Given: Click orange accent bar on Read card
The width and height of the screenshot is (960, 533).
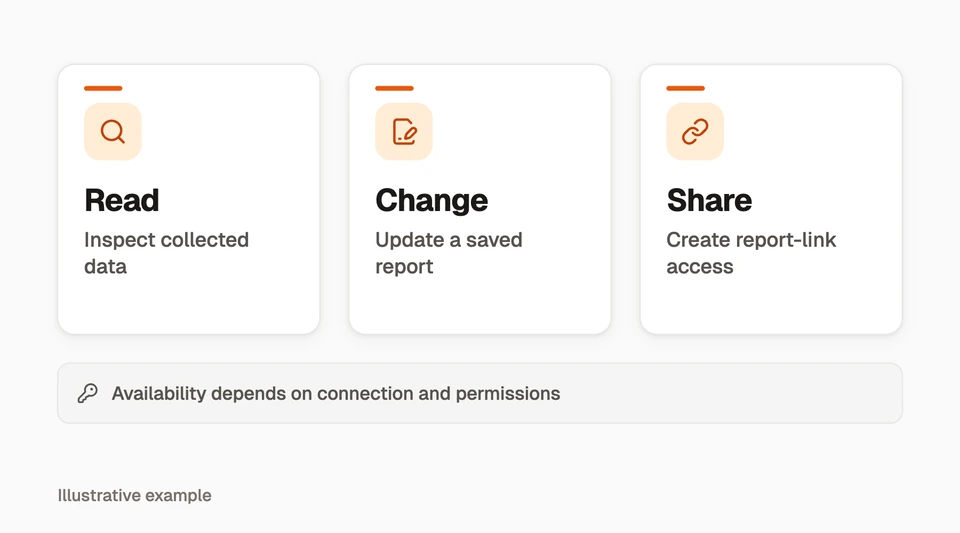Looking at the screenshot, I should [x=103, y=88].
